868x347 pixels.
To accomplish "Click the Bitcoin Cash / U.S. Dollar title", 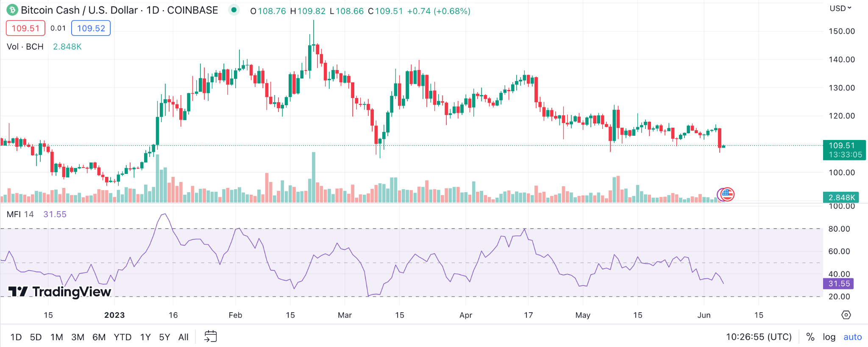I will [x=79, y=10].
